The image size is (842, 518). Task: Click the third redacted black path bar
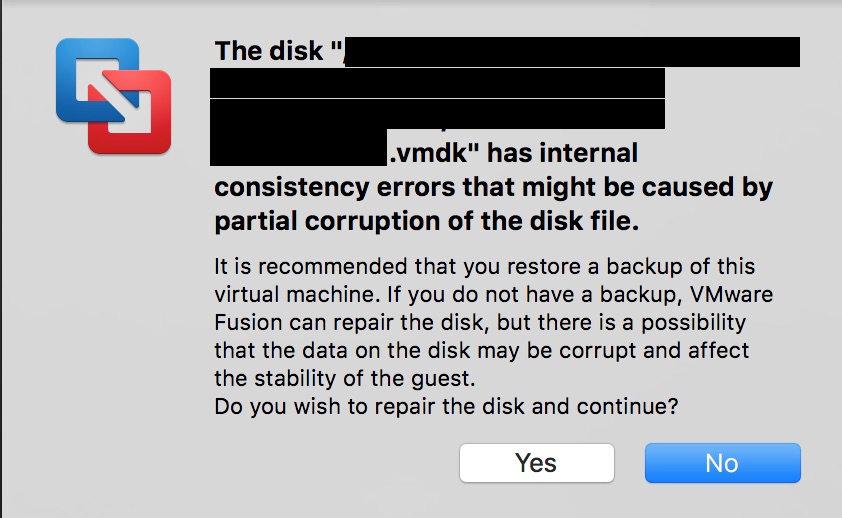pos(437,114)
